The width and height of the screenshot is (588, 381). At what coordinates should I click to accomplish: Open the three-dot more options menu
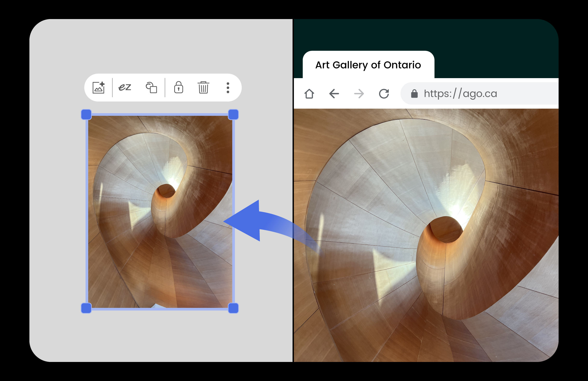click(228, 88)
